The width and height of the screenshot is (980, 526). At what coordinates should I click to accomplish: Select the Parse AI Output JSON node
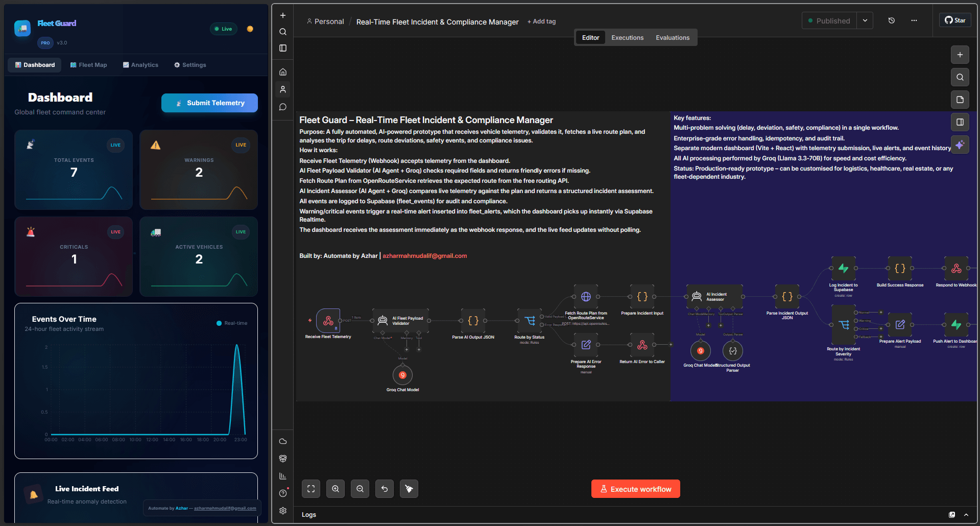[x=473, y=321]
